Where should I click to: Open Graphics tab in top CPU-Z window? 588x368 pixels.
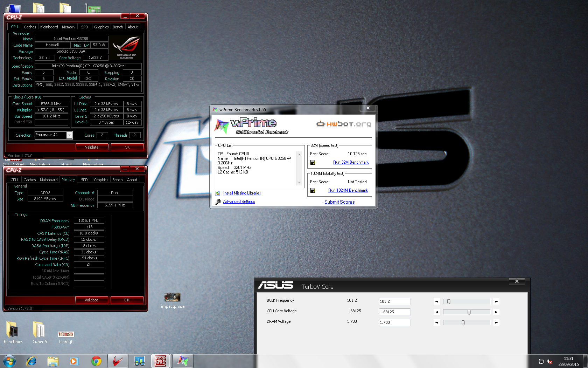[101, 27]
